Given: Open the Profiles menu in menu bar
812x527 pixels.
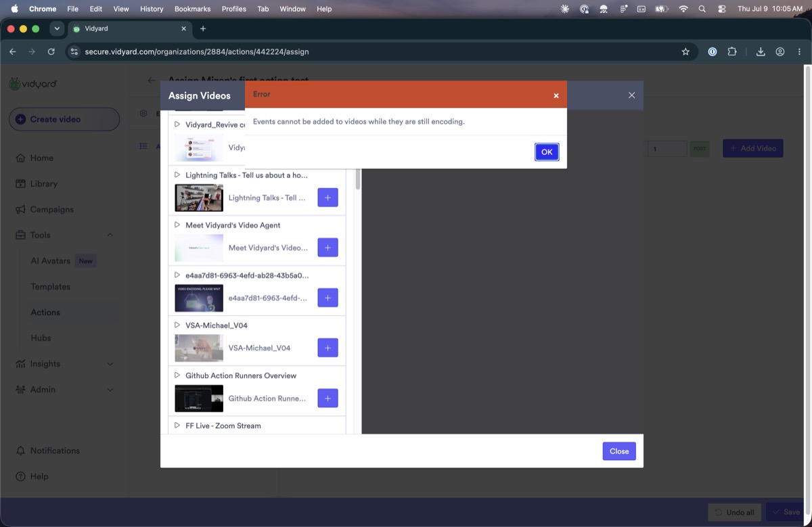Looking at the screenshot, I should 234,9.
